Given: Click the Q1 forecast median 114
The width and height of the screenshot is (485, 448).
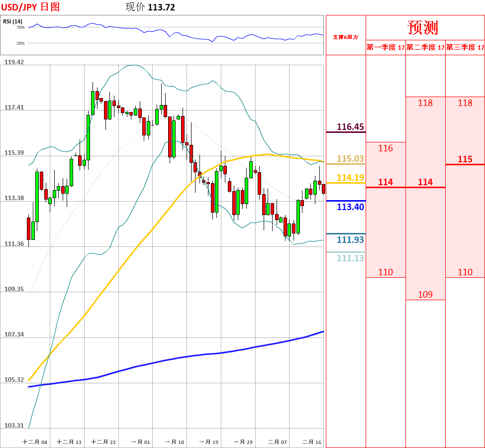Looking at the screenshot, I should (x=386, y=182).
